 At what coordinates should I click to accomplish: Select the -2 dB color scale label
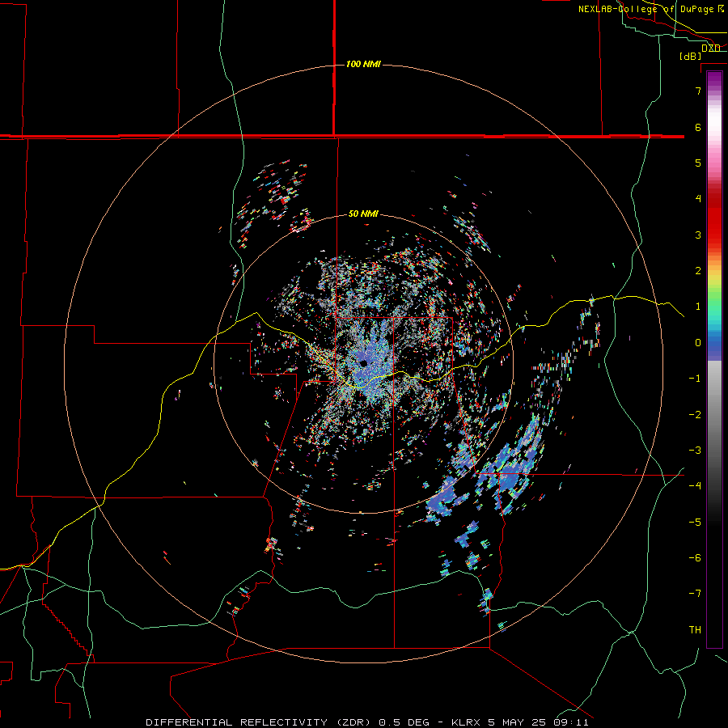click(695, 415)
